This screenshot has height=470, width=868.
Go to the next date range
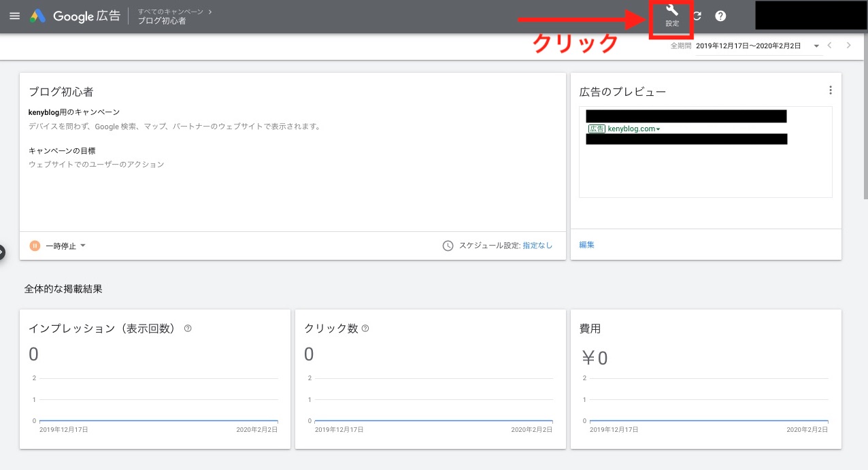point(848,46)
